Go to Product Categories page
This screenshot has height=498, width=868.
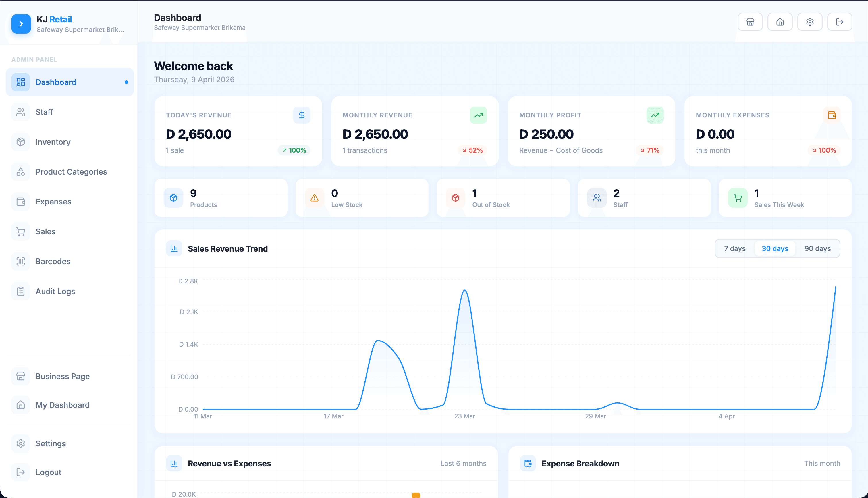[x=71, y=172]
